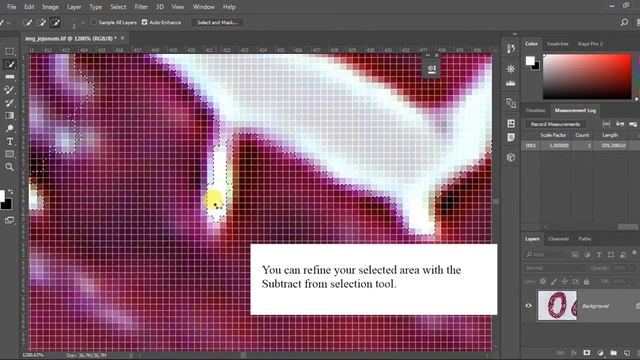Switch to the Timeline tab

tap(535, 110)
